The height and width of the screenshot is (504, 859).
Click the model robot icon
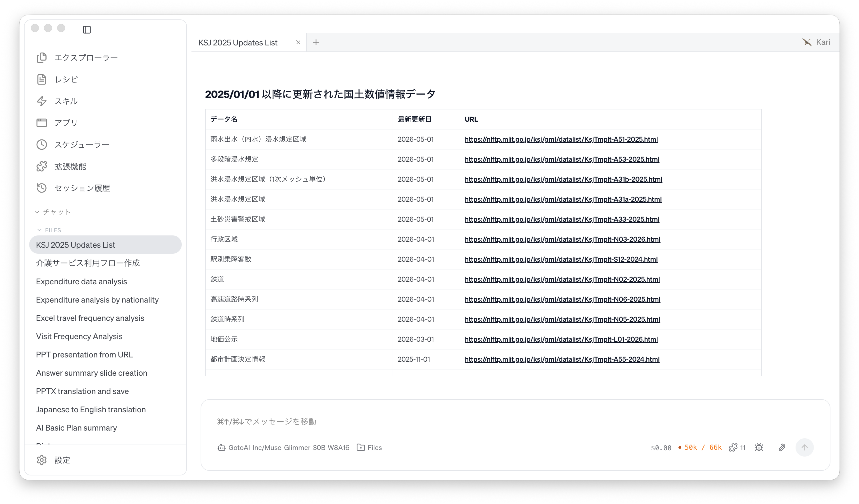221,447
